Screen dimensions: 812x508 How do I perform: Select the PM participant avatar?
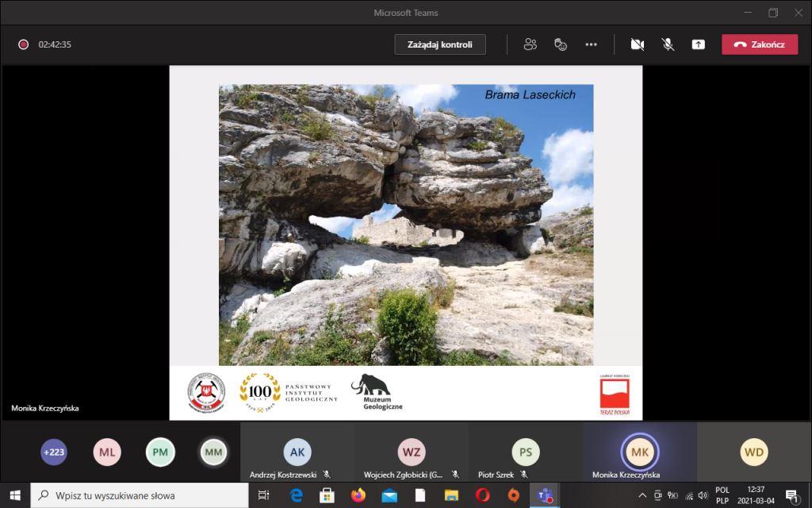pyautogui.click(x=160, y=452)
